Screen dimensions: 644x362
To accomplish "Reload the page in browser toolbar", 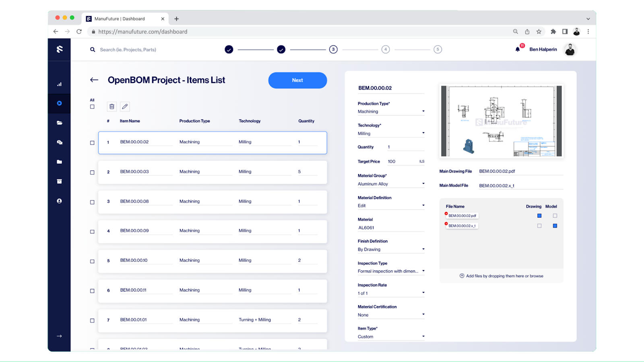I will point(79,31).
